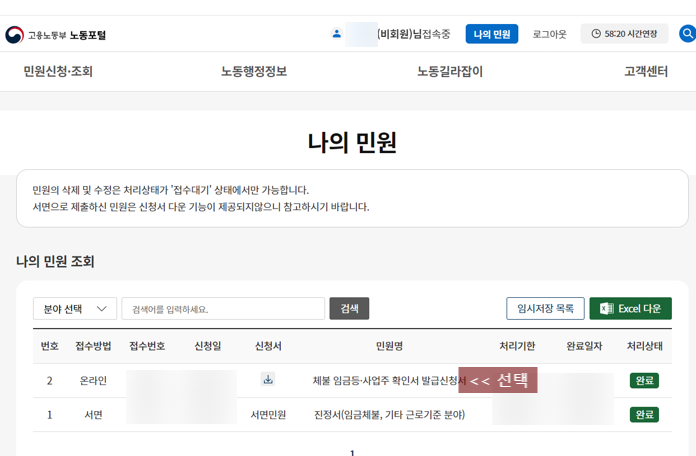Click the 서면민원 cell
The width and height of the screenshot is (696, 456).
coord(268,415)
